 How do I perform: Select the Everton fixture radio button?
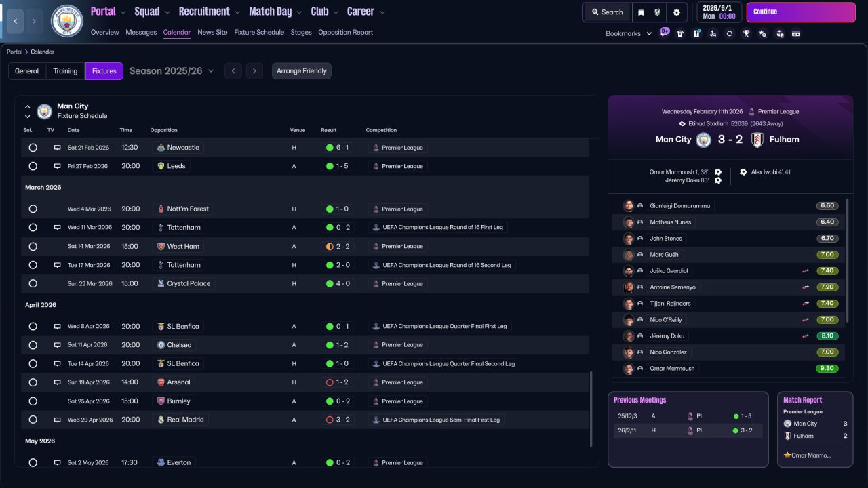[x=33, y=462]
